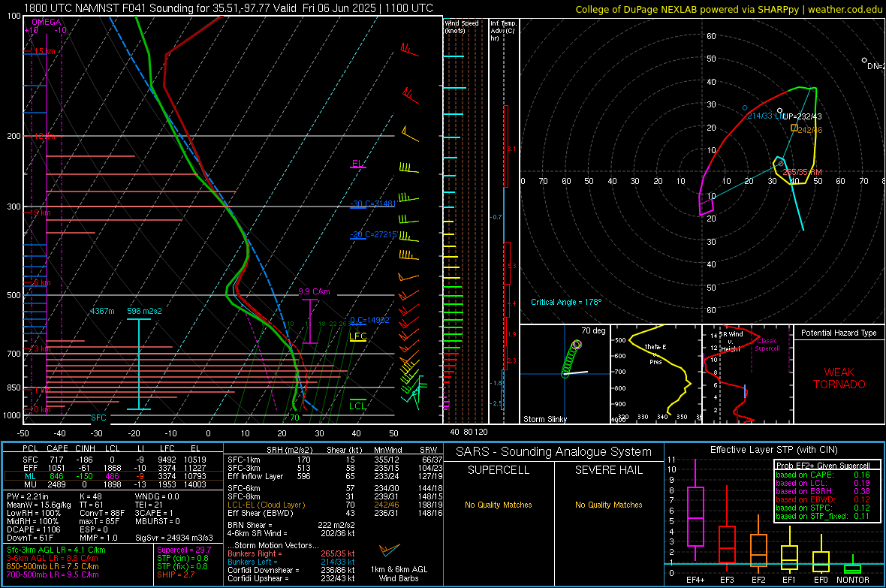This screenshot has height=588, width=886.
Task: Select the 0 C=14902' freezing level label
Action: pyautogui.click(x=370, y=320)
